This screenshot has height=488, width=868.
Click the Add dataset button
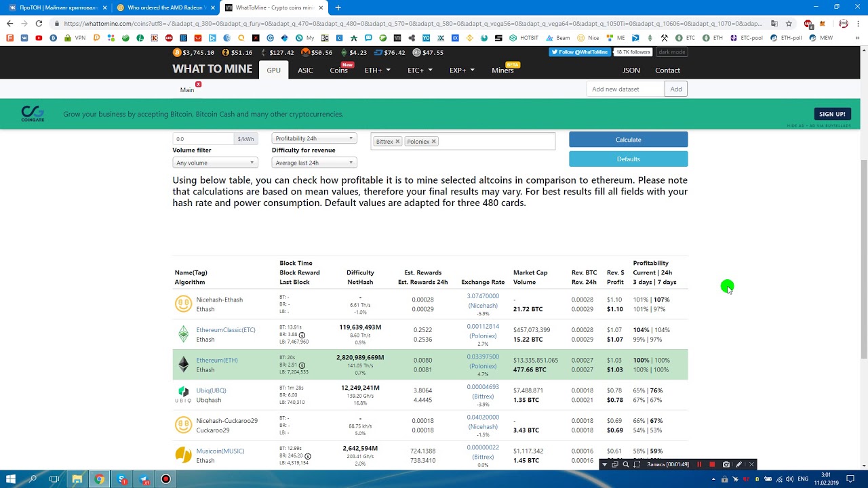676,89
